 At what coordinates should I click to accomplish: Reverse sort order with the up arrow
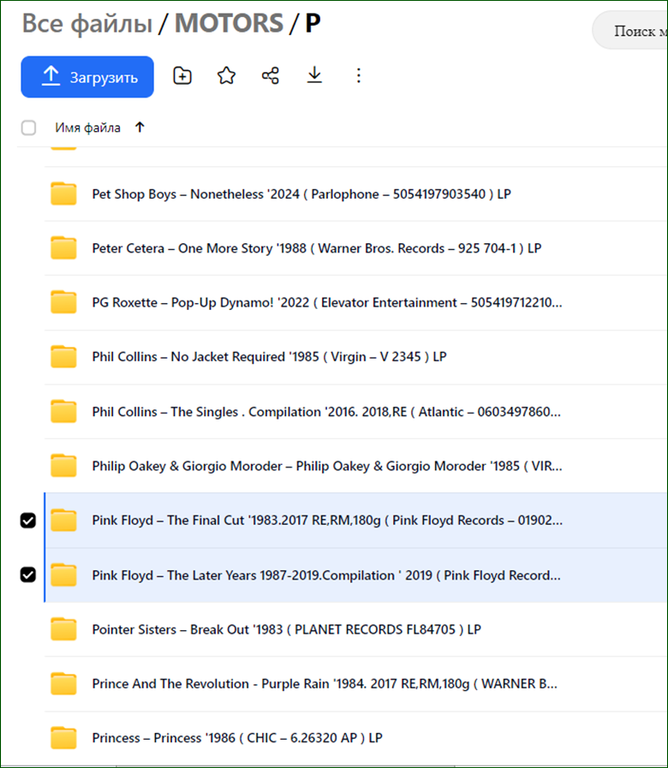[x=140, y=127]
